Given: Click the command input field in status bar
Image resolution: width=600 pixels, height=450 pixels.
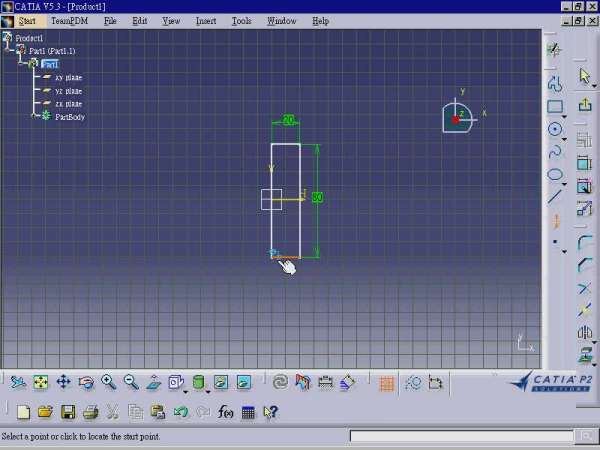Looking at the screenshot, I should point(460,436).
